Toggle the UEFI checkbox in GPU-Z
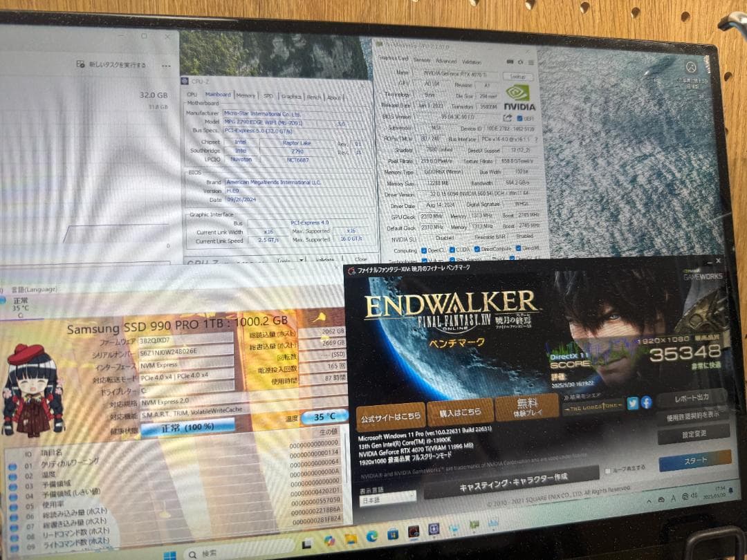The height and width of the screenshot is (560, 747). coord(518,118)
